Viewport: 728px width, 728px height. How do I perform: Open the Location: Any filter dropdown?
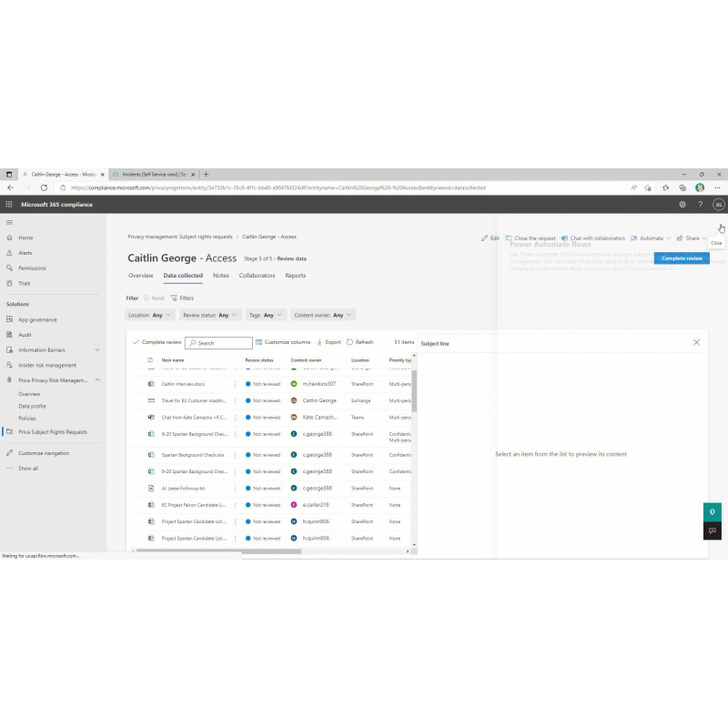tap(150, 315)
